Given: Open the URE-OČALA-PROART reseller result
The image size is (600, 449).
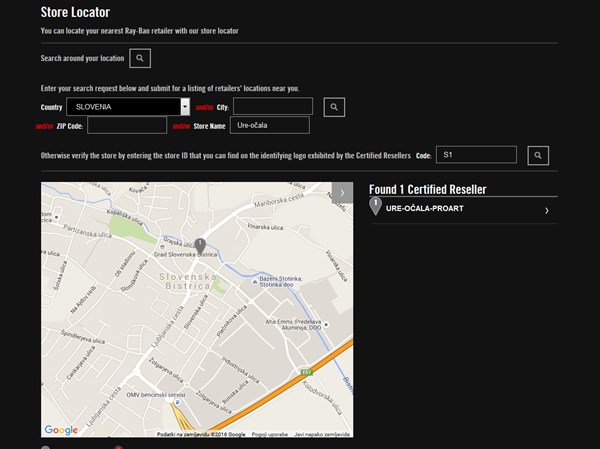Looking at the screenshot, I should pos(464,210).
